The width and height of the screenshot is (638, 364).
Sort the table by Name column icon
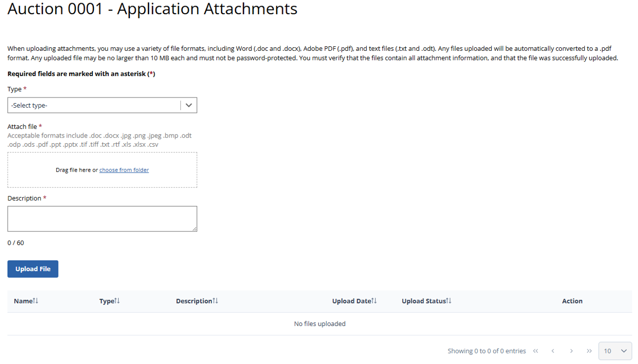pos(36,301)
